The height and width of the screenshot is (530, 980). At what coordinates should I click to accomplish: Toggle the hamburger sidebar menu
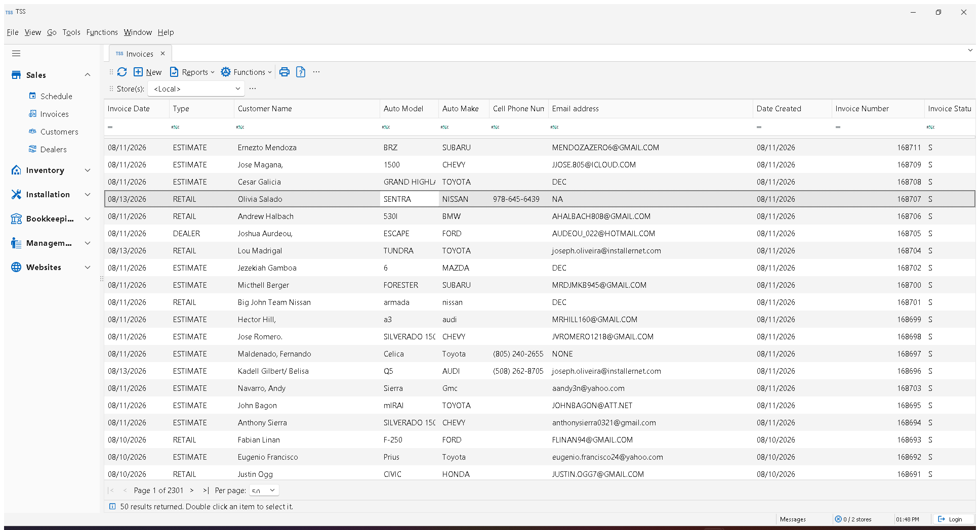16,54
